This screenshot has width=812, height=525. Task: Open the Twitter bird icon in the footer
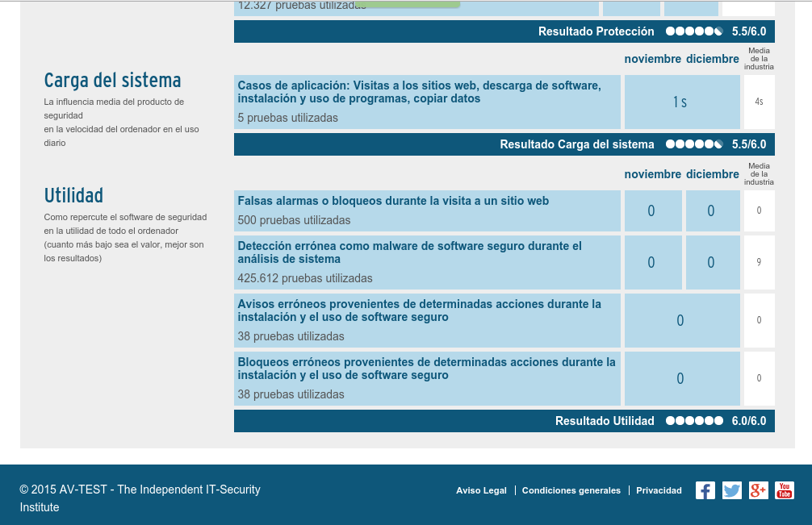point(731,490)
